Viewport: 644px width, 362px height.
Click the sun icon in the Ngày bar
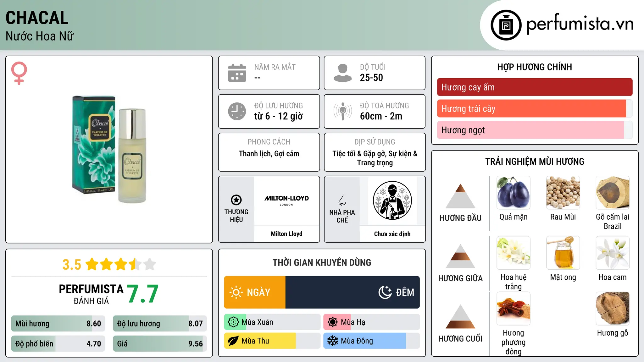pyautogui.click(x=236, y=292)
